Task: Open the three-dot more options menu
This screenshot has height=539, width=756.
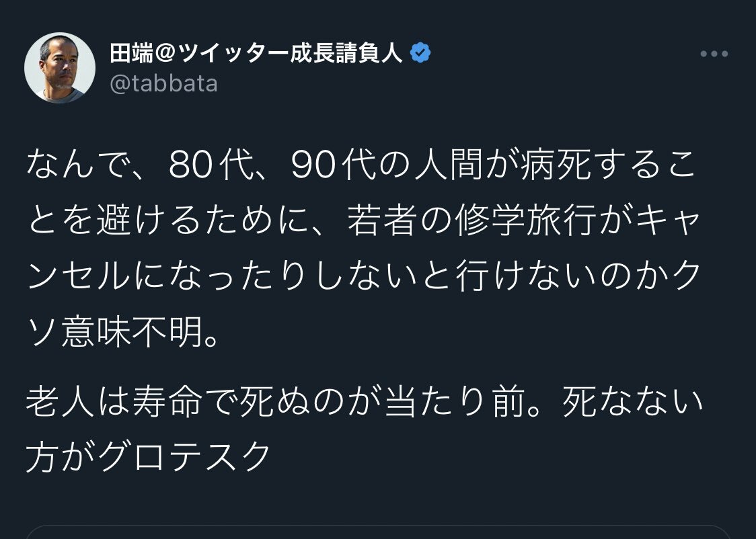Action: 714,54
